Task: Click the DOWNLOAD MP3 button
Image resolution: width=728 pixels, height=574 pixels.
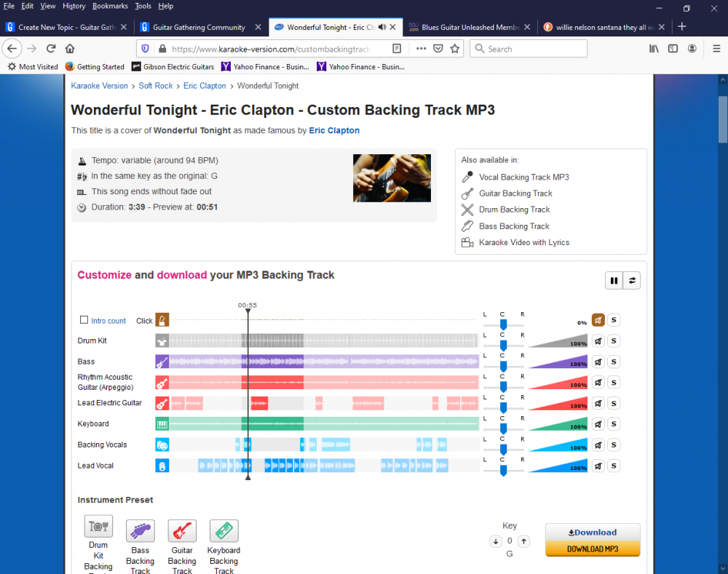Action: click(593, 549)
